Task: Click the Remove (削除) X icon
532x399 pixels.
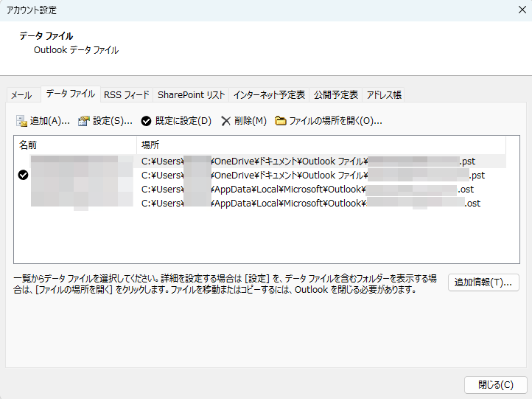Action: [225, 121]
